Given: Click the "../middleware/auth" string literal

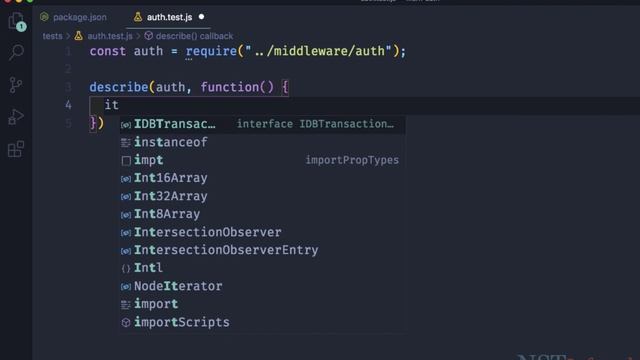Looking at the screenshot, I should click(x=318, y=51).
